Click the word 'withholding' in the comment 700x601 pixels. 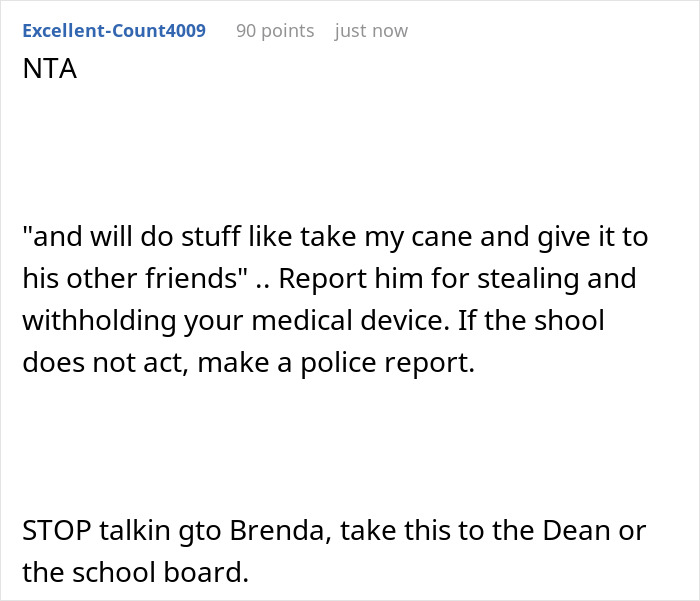pyautogui.click(x=99, y=321)
